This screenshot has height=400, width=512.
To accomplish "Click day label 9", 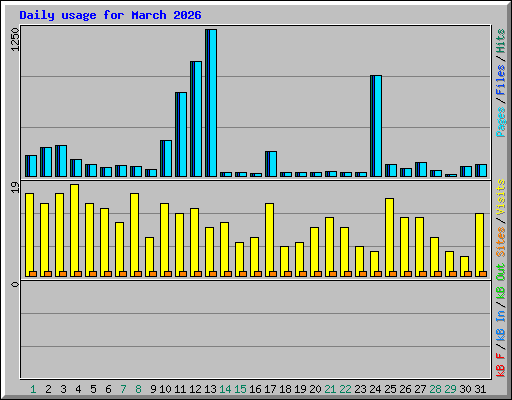I will pos(153,389).
